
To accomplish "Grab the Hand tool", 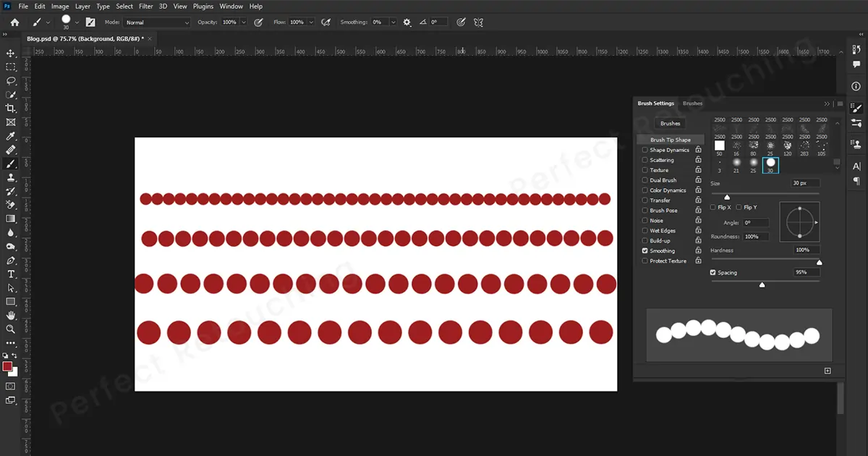I will click(x=10, y=315).
